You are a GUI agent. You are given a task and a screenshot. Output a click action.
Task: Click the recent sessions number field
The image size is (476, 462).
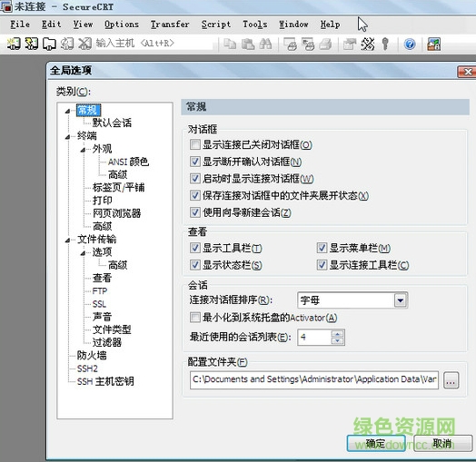click(314, 337)
